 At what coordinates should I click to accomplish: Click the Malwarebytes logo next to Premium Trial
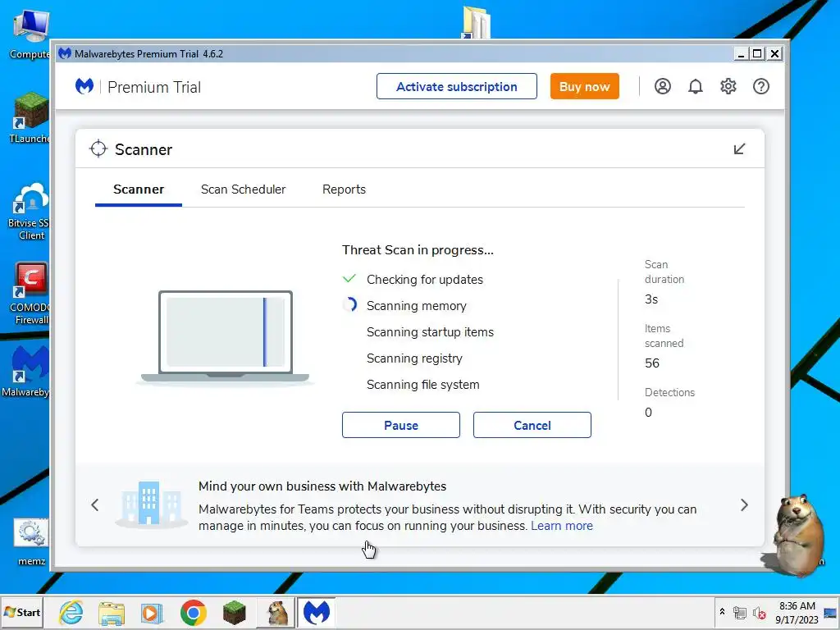coord(84,86)
